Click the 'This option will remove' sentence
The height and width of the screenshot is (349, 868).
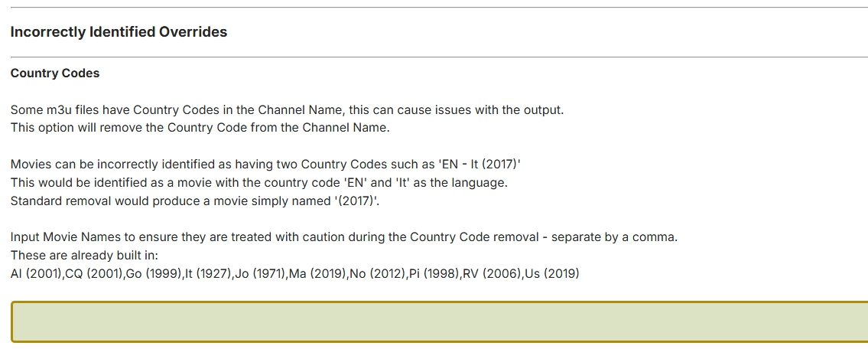(x=200, y=128)
